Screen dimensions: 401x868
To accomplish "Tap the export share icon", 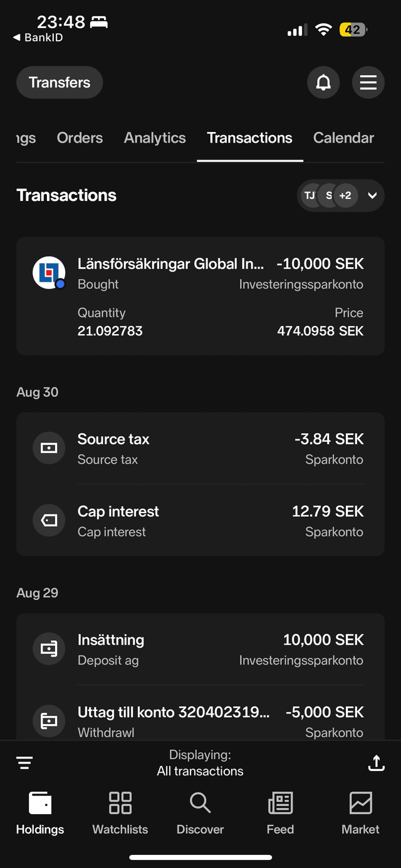I will pos(376,763).
